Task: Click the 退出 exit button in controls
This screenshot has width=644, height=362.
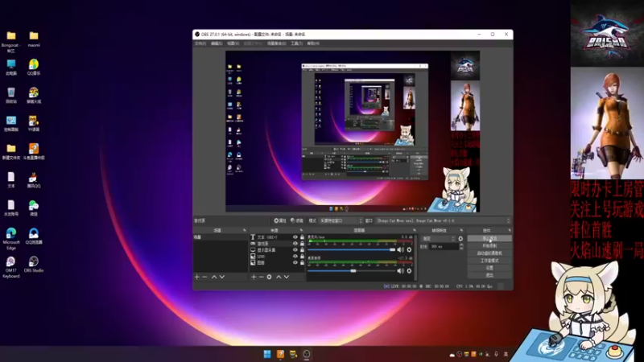Action: [x=489, y=275]
